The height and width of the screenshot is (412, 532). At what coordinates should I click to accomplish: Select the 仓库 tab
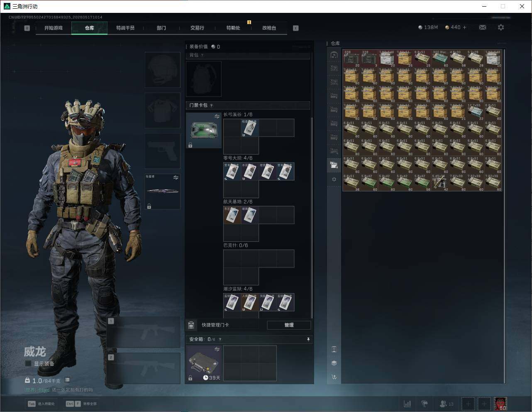(89, 28)
